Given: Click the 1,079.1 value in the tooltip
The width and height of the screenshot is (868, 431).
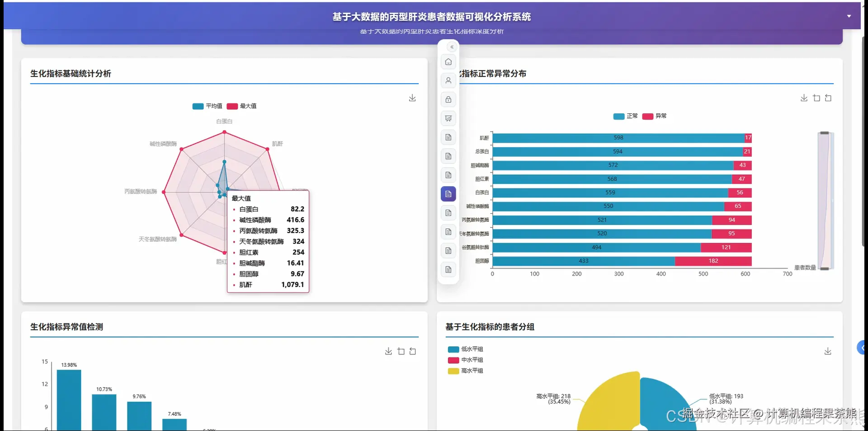Looking at the screenshot, I should (292, 285).
